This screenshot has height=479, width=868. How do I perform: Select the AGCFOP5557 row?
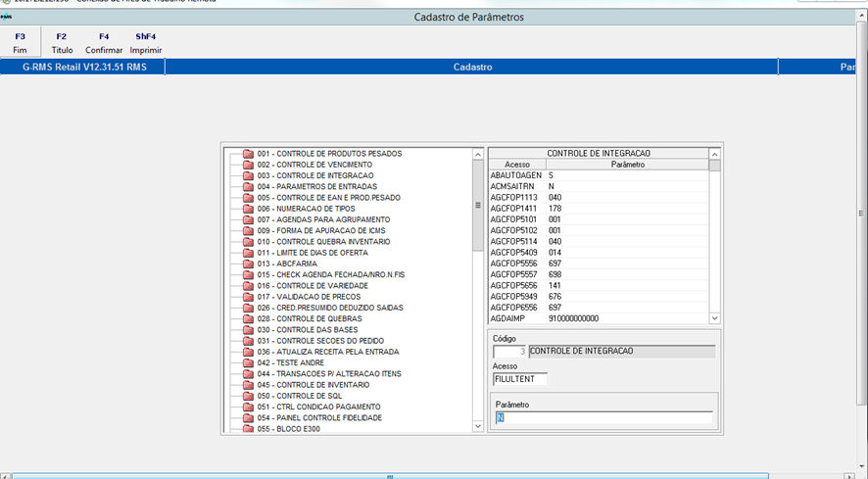599,274
